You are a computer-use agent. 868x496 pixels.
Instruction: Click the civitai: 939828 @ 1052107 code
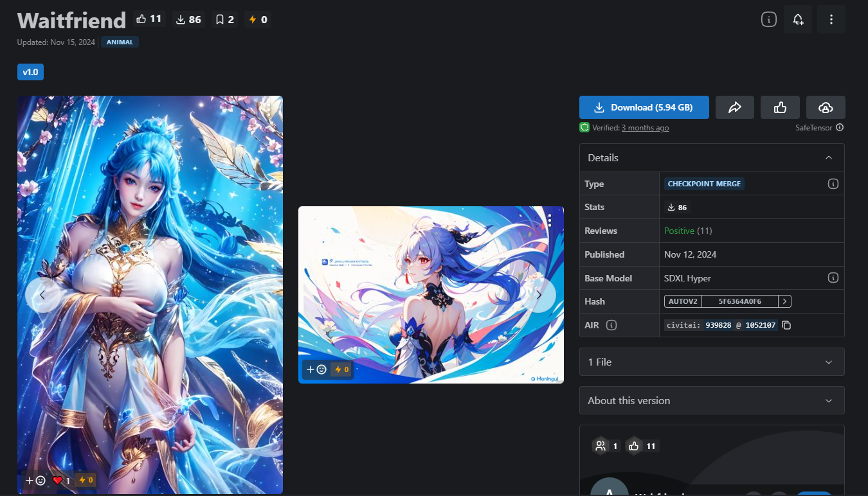coord(721,325)
